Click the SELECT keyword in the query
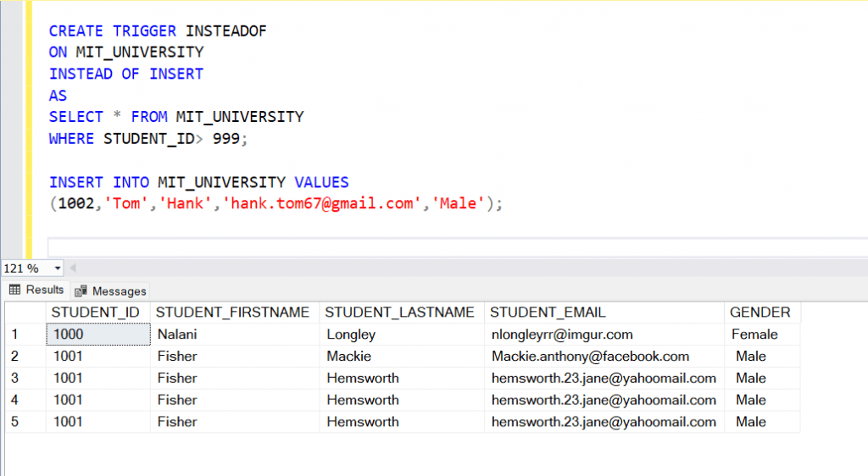This screenshot has height=476, width=868. coord(75,117)
